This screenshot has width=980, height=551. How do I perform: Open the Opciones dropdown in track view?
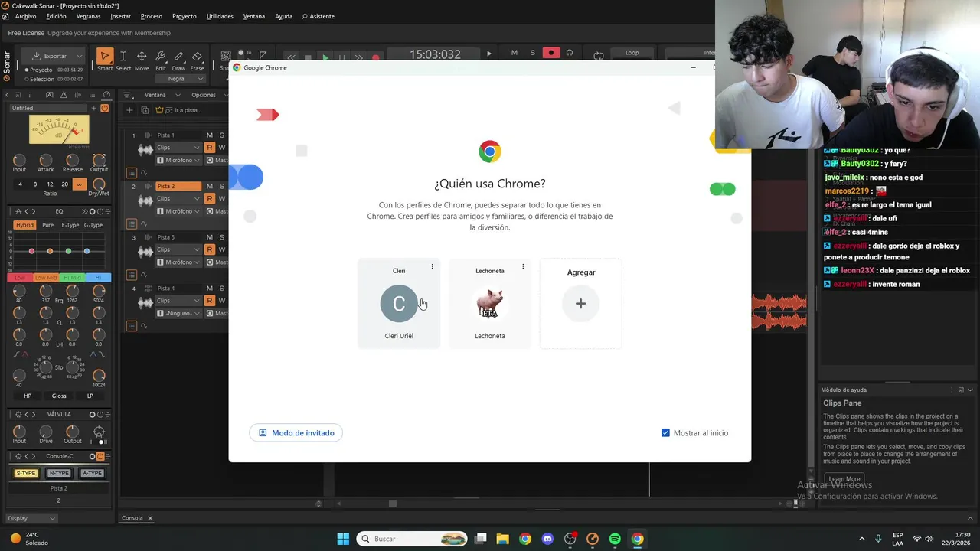coord(208,95)
